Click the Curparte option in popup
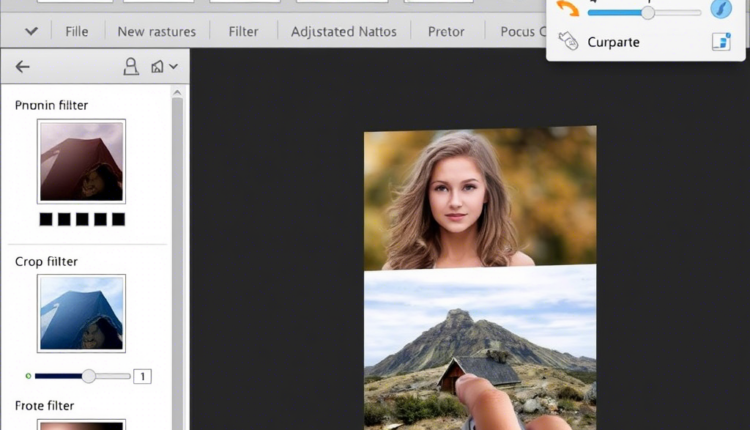The width and height of the screenshot is (750, 430). tap(613, 42)
